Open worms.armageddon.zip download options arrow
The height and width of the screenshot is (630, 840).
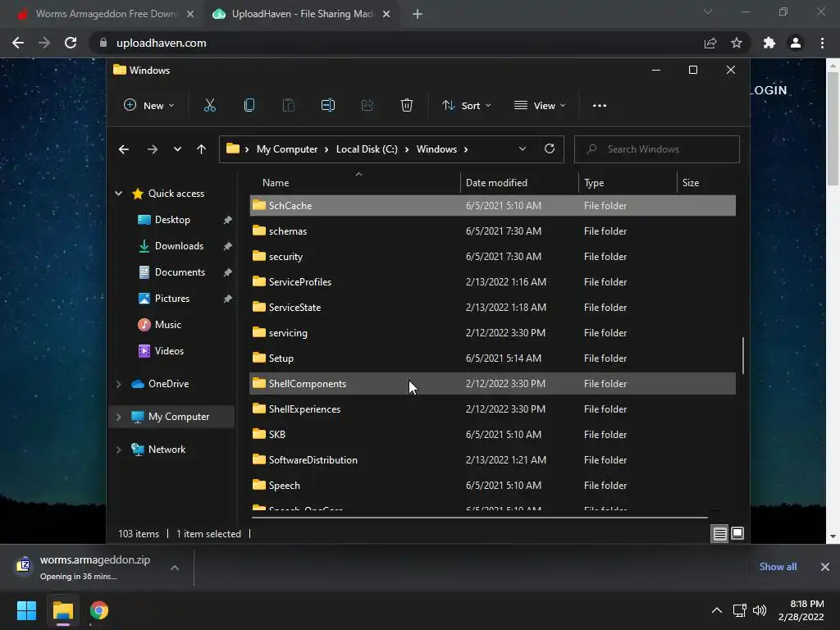[175, 568]
